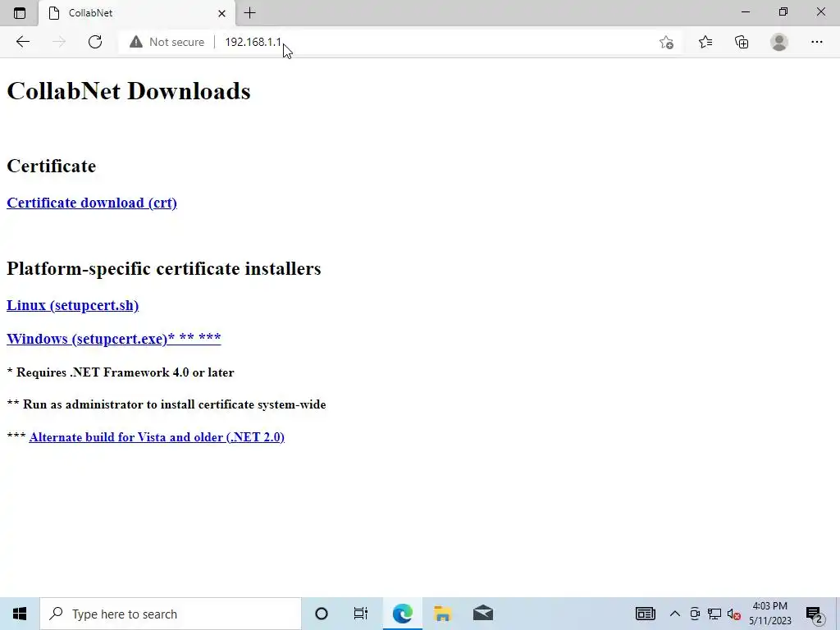This screenshot has height=630, width=840.
Task: Download the certificate (crt) link
Action: [92, 203]
